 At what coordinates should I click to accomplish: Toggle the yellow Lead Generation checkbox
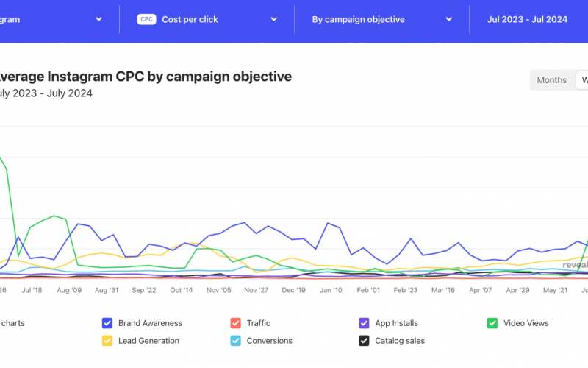click(107, 341)
